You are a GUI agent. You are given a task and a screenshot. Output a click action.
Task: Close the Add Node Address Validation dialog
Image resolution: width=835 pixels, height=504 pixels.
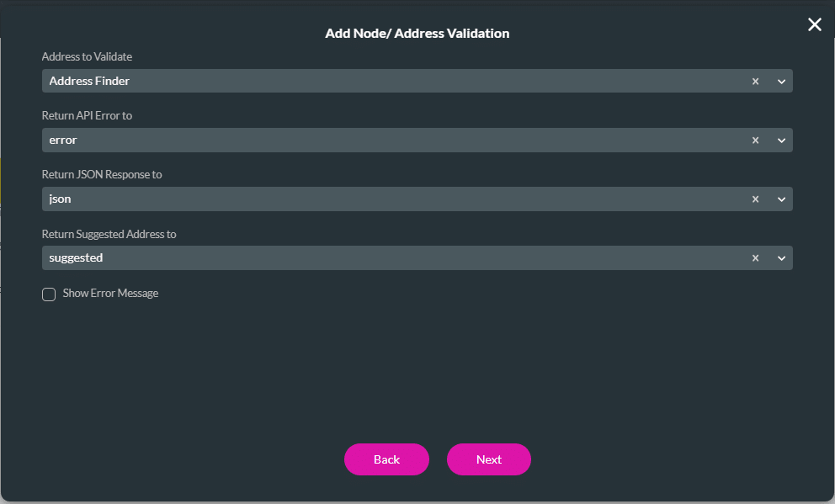tap(814, 24)
